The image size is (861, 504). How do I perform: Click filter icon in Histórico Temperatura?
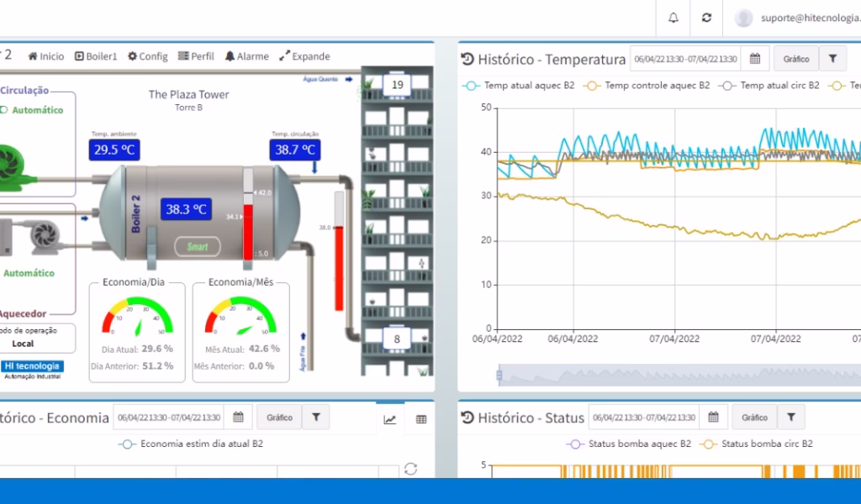832,59
